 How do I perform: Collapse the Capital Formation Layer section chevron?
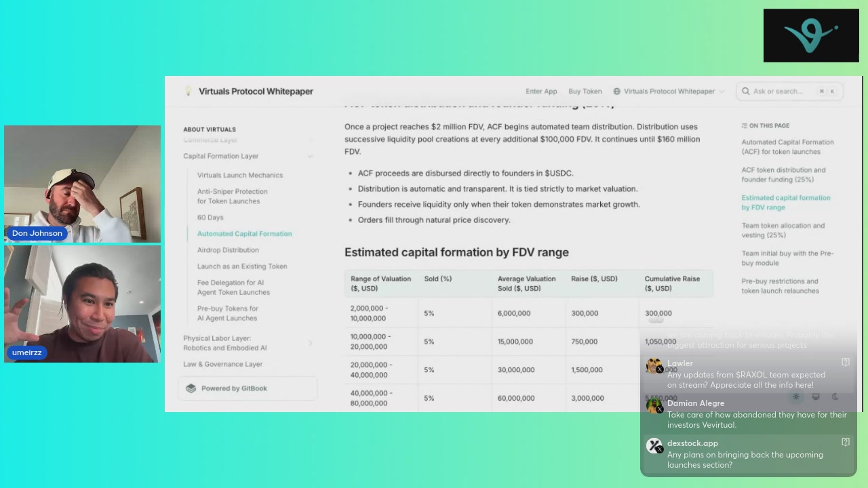click(310, 156)
